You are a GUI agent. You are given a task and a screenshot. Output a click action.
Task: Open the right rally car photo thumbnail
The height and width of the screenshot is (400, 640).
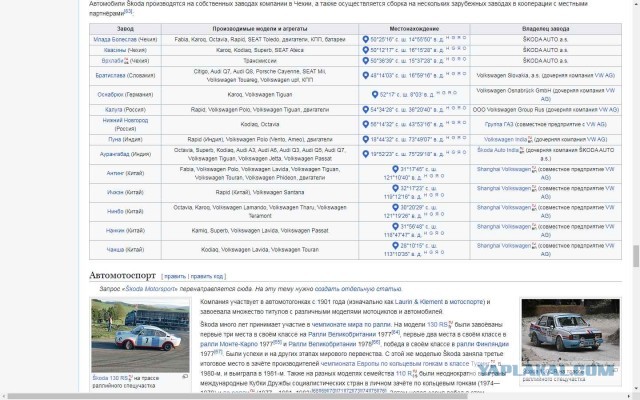click(570, 332)
